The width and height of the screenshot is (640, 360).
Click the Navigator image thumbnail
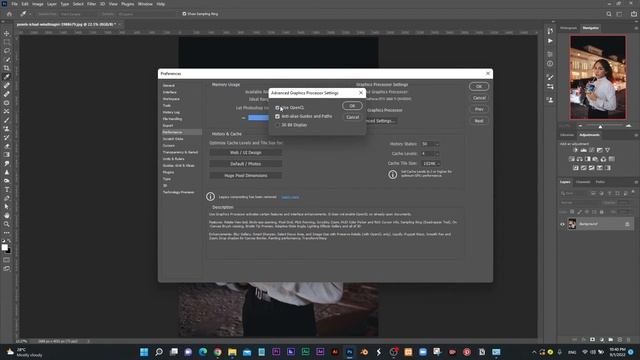click(x=598, y=77)
